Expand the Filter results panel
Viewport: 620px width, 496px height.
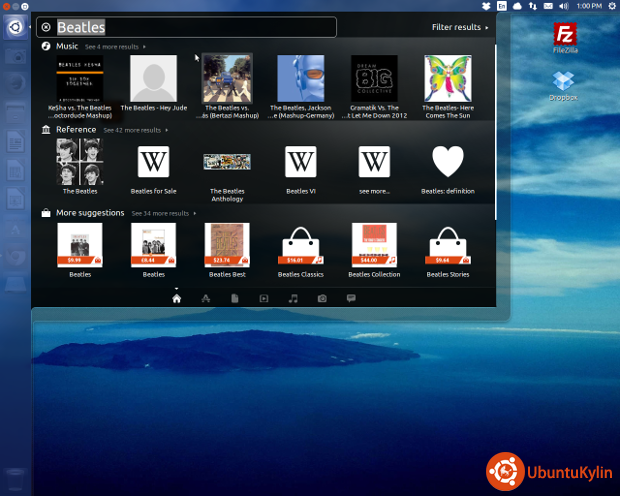[x=461, y=27]
